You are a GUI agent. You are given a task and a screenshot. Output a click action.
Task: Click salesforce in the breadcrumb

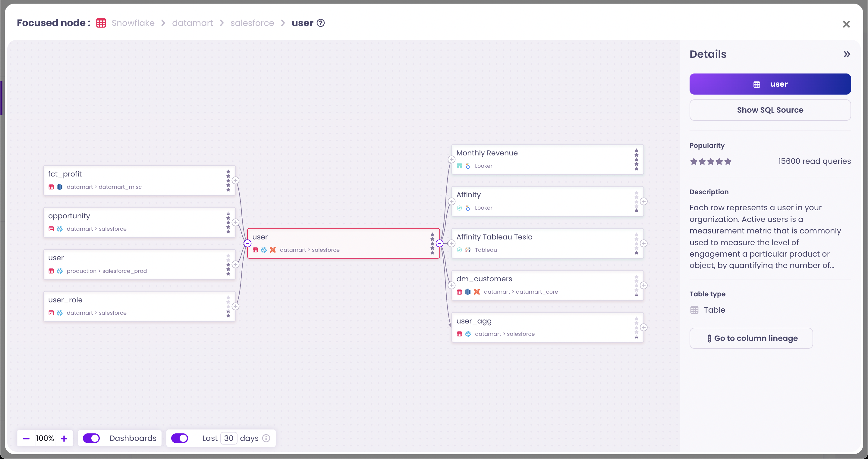252,23
